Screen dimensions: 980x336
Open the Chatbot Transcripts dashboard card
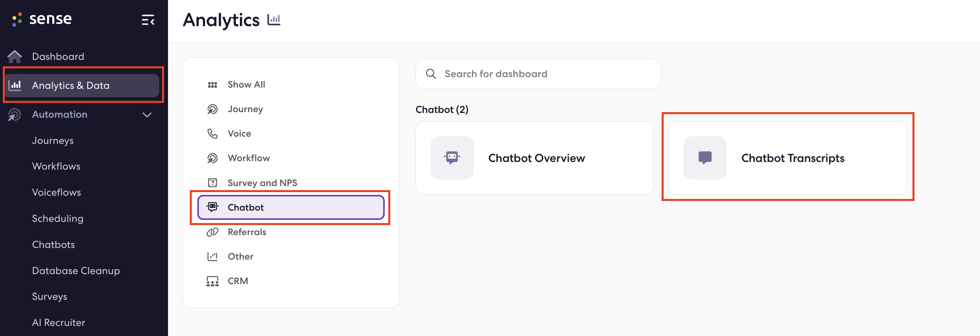[787, 158]
